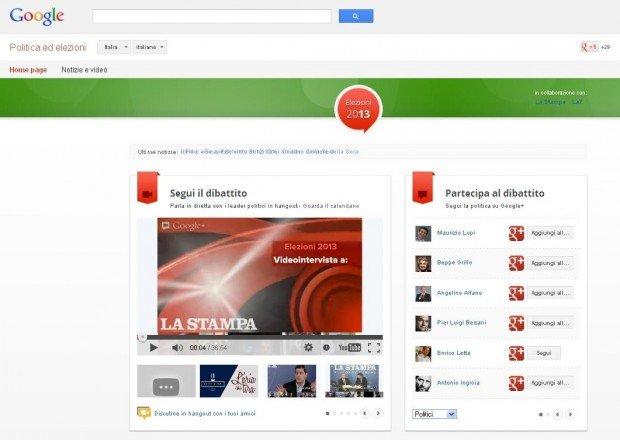Open the Italiano language dropdown
The width and height of the screenshot is (620, 440).
[149, 47]
